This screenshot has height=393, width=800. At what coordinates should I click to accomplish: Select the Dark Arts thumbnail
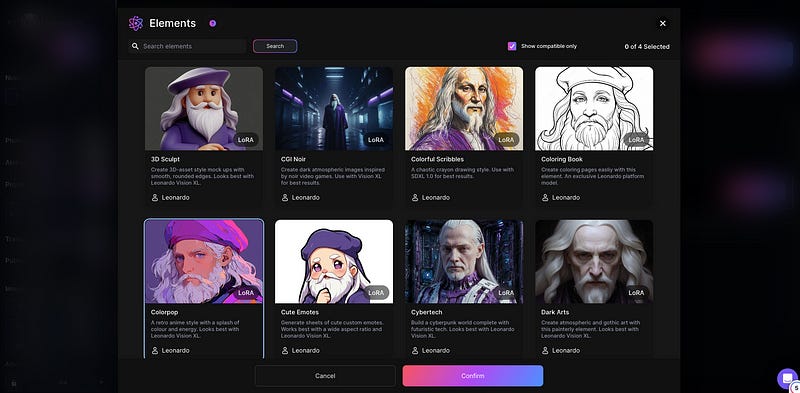click(x=594, y=262)
